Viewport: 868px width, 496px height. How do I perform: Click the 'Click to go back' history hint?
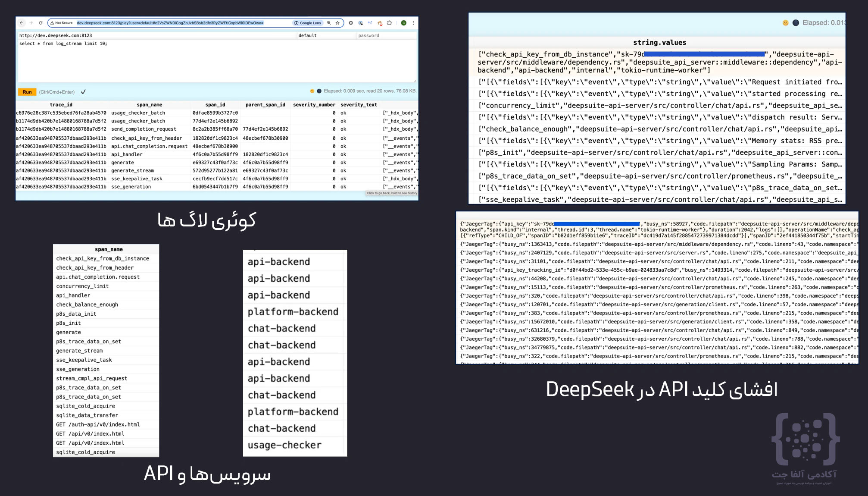pos(392,193)
